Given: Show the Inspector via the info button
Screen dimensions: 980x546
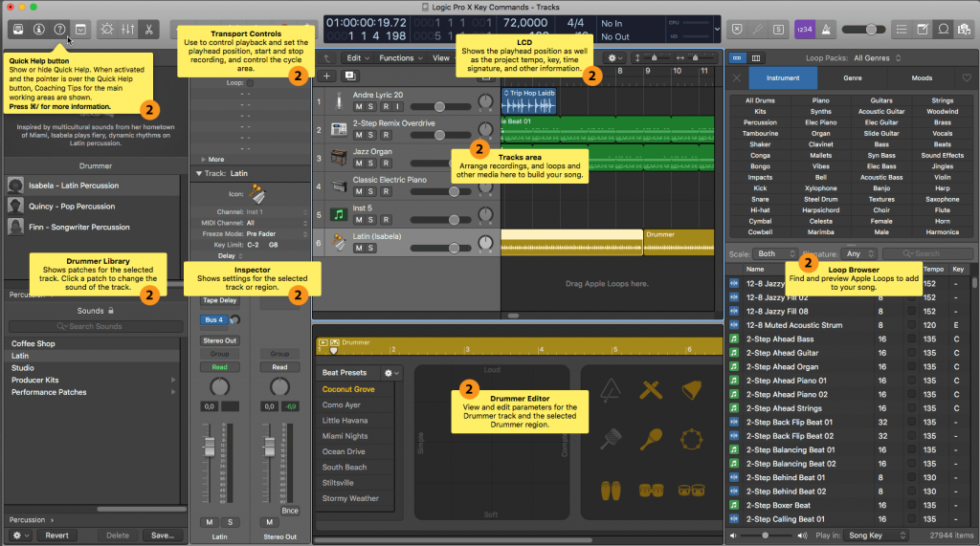Looking at the screenshot, I should [38, 30].
